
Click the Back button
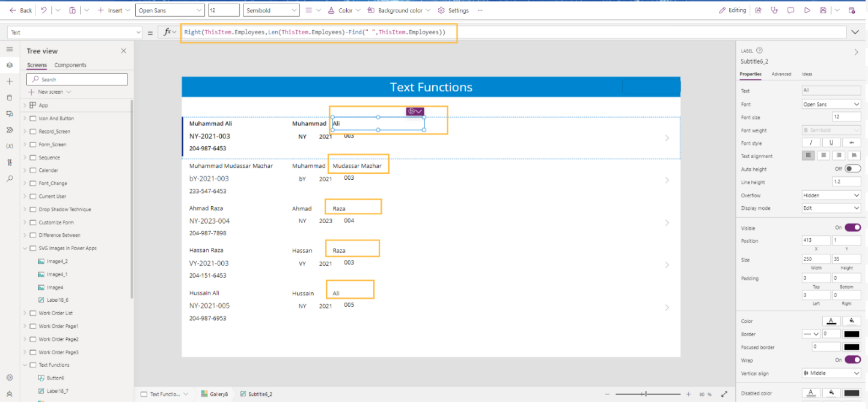[20, 10]
